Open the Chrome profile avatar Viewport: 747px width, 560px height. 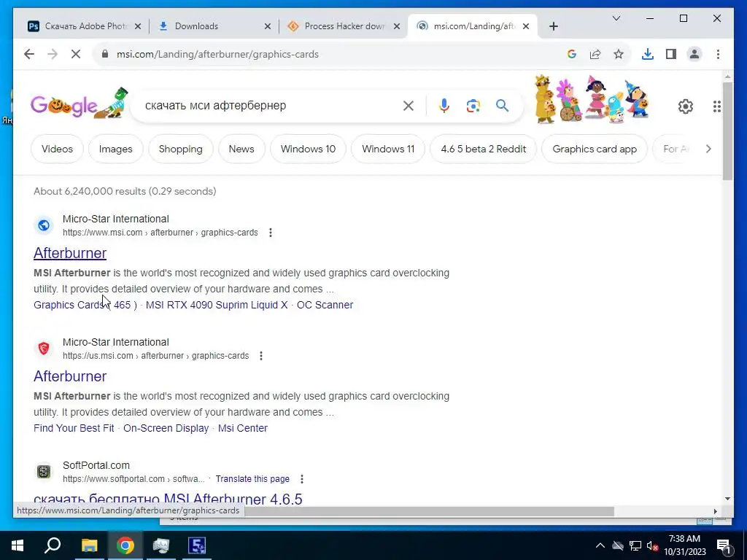[694, 54]
